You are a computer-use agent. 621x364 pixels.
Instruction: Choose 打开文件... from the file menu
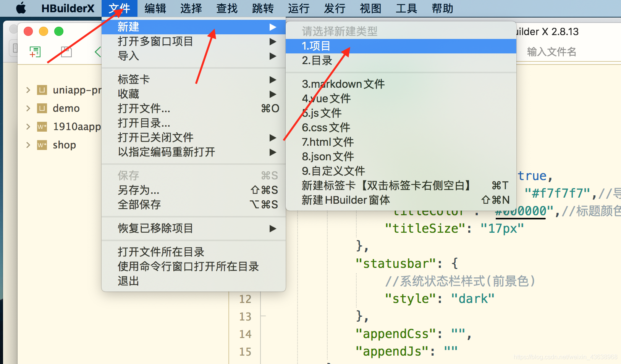(x=194, y=108)
